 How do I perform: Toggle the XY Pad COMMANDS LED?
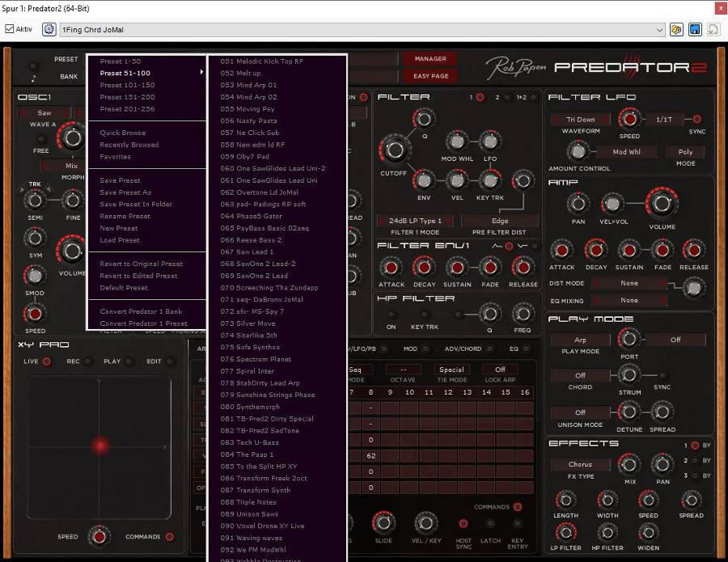pos(170,537)
